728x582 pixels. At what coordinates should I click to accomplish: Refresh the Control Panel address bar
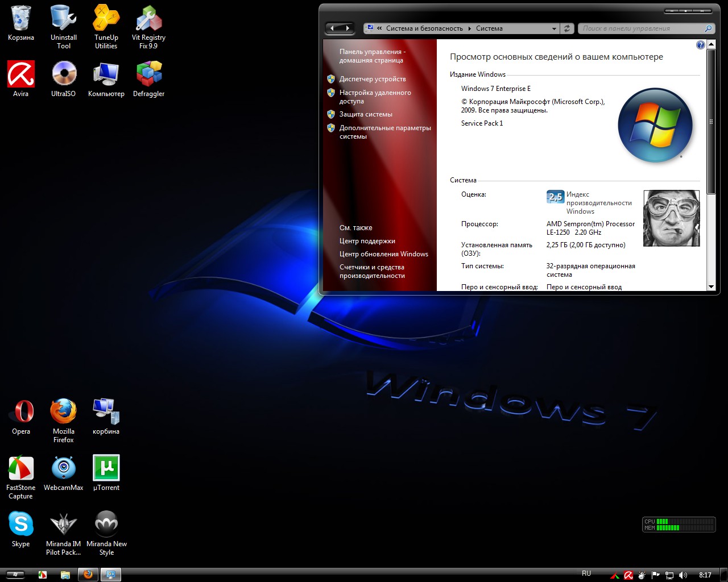(567, 28)
